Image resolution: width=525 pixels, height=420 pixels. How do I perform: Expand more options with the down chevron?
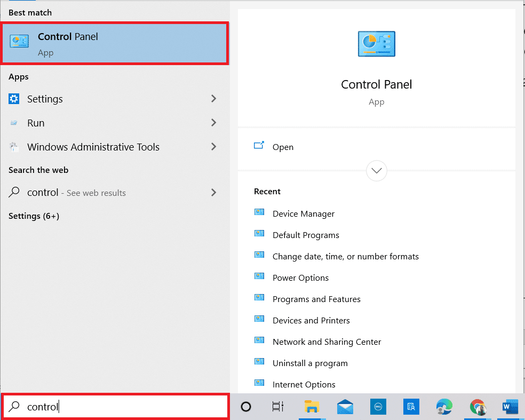pyautogui.click(x=376, y=171)
